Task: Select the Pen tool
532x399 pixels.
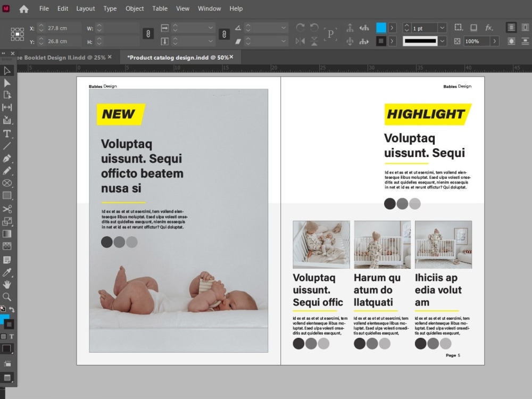Action: coord(7,159)
